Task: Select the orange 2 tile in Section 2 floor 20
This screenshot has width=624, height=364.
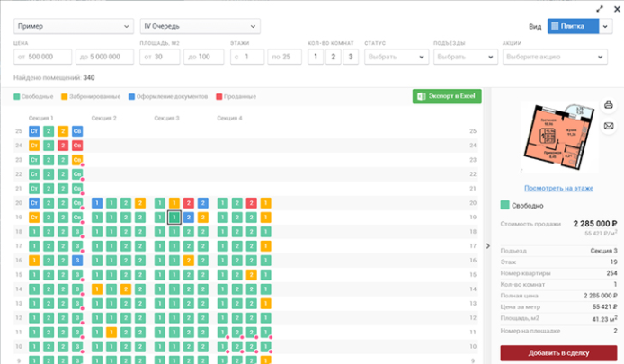Action: [x=140, y=203]
